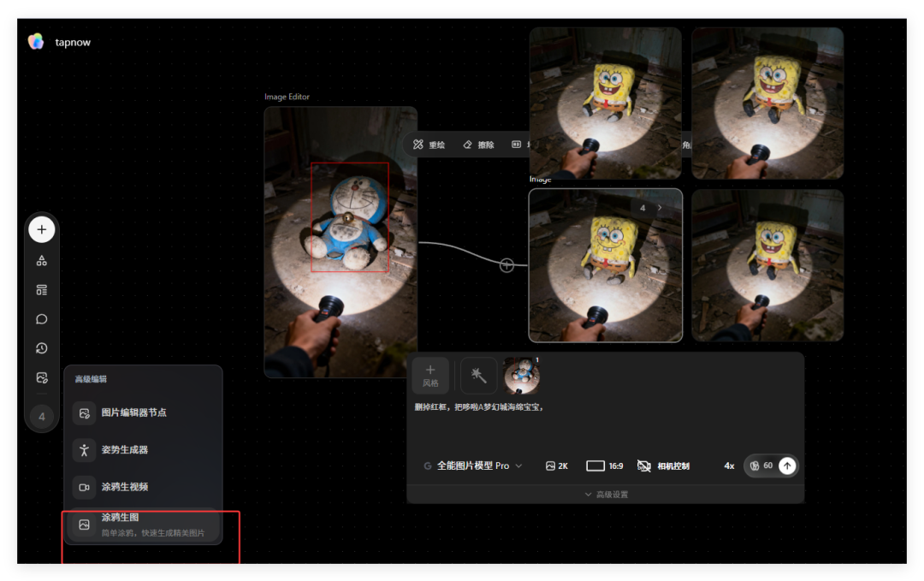924x581 pixels.
Task: Expand the 高级设置 advanced settings panel
Action: 605,494
